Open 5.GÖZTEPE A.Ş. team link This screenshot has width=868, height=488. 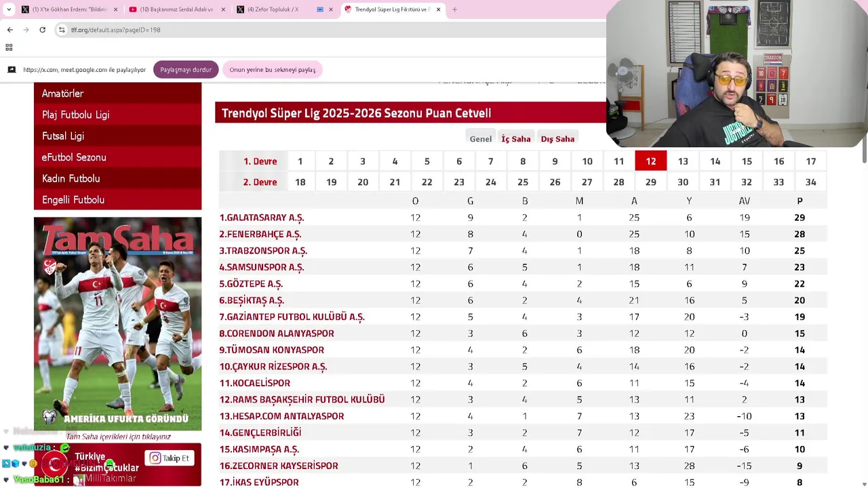coord(251,284)
